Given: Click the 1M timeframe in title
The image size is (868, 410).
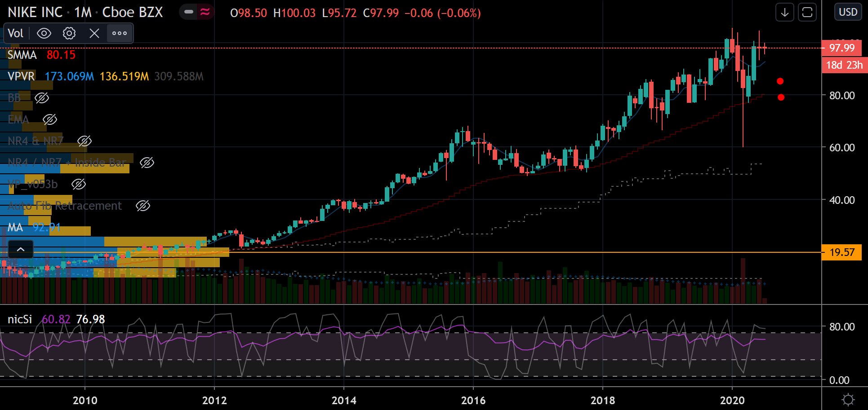Looking at the screenshot, I should pyautogui.click(x=83, y=12).
